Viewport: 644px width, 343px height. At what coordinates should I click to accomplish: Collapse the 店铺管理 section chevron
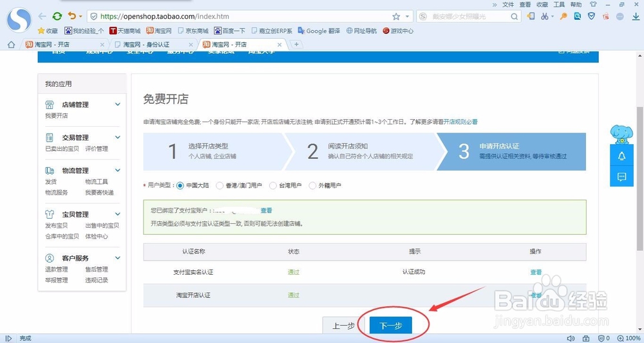[x=117, y=104]
